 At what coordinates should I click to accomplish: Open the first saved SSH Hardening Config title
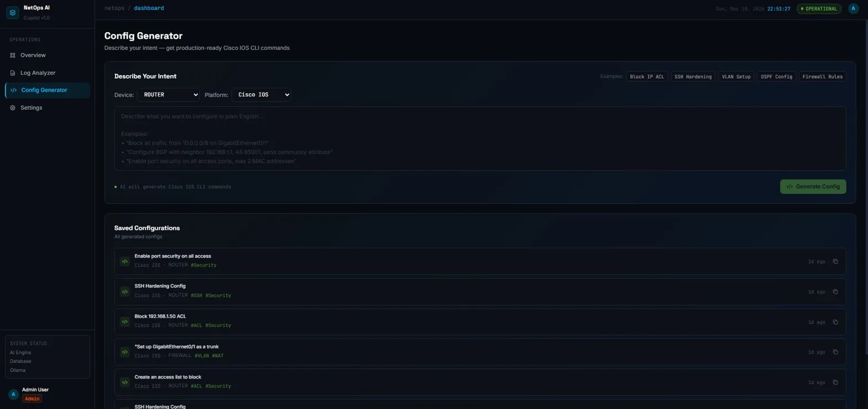pyautogui.click(x=160, y=286)
